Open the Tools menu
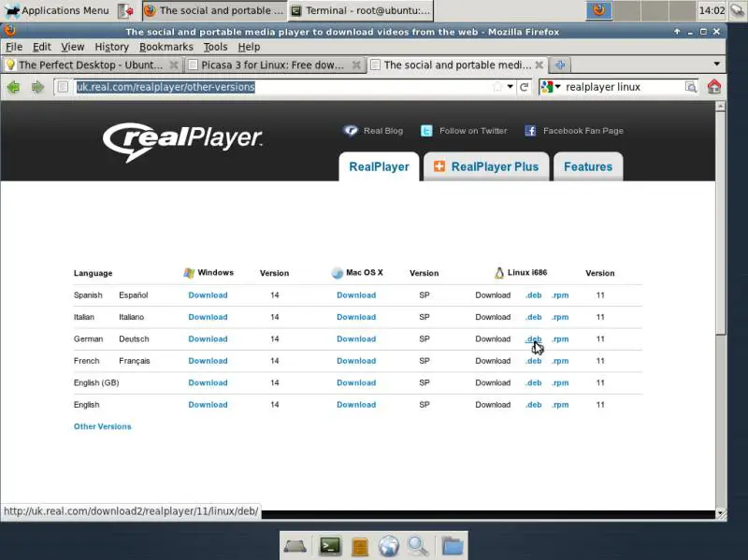This screenshot has width=748, height=560. 215,47
